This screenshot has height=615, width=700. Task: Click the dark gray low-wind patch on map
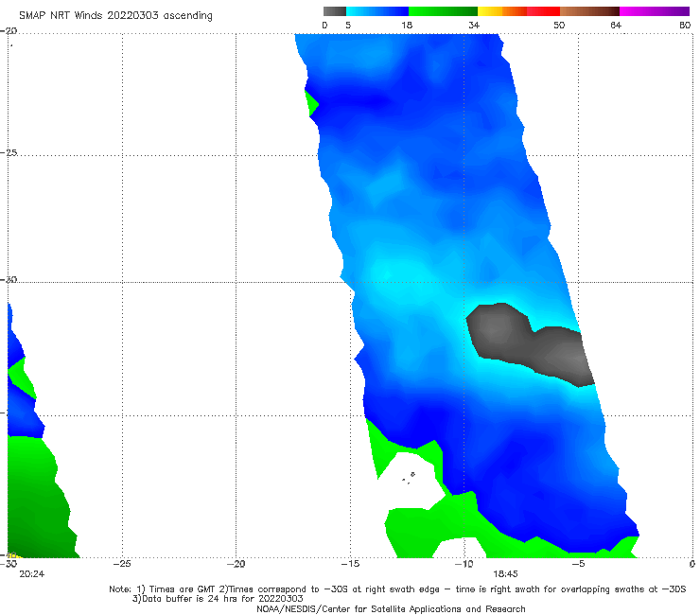coord(529,343)
